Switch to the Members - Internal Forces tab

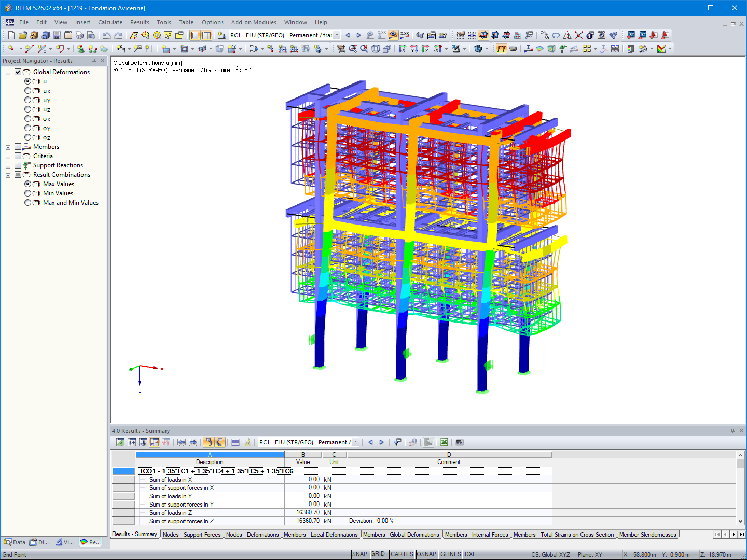477,534
